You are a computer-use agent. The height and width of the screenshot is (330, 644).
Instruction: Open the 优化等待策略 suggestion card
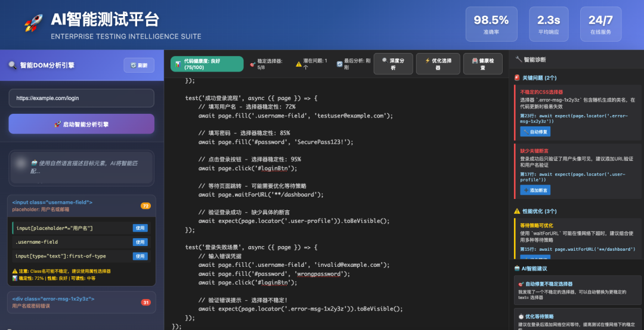(x=577, y=319)
